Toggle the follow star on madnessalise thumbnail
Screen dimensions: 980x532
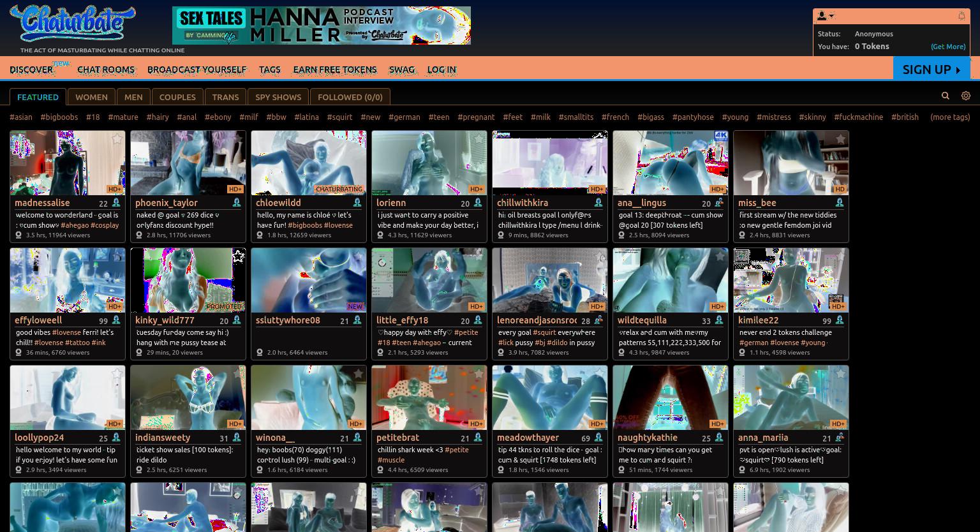tap(117, 138)
